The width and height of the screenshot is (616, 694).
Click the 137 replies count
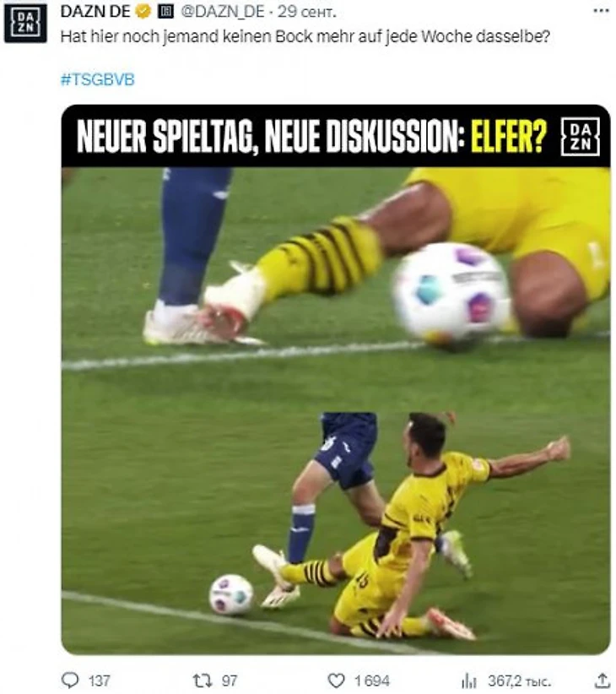click(x=99, y=680)
